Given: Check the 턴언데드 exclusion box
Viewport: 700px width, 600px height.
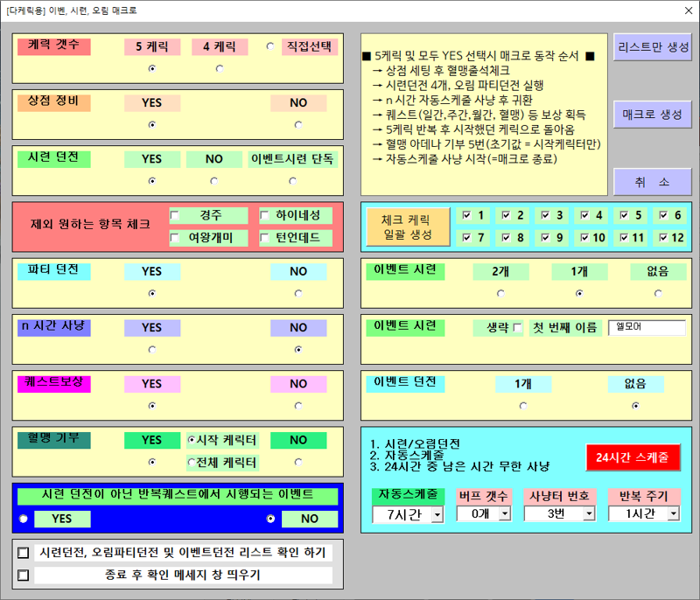Looking at the screenshot, I should point(264,238).
